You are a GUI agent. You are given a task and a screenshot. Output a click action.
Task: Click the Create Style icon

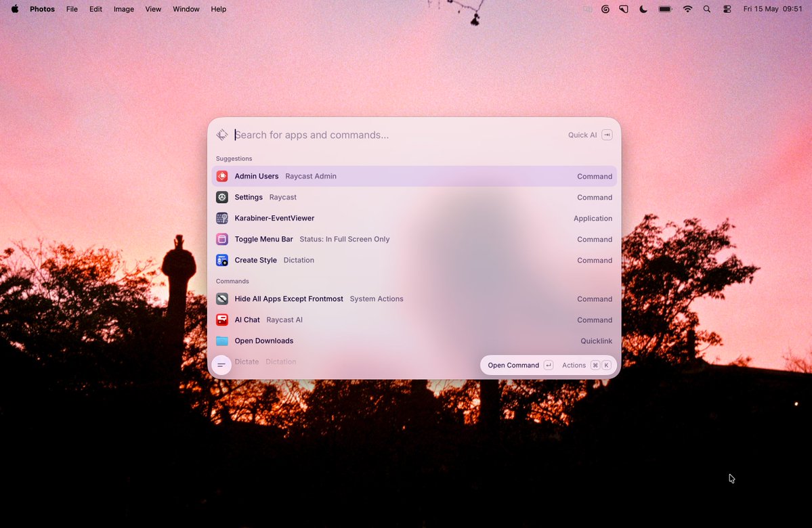tap(222, 260)
